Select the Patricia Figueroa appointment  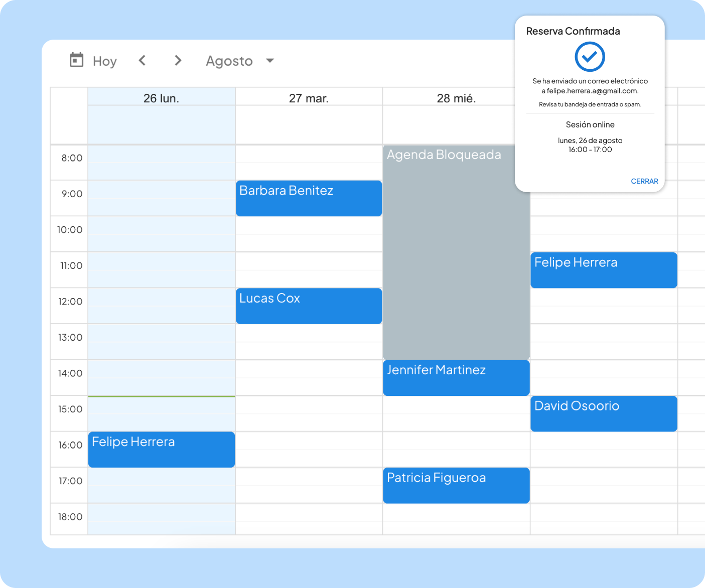click(x=456, y=485)
